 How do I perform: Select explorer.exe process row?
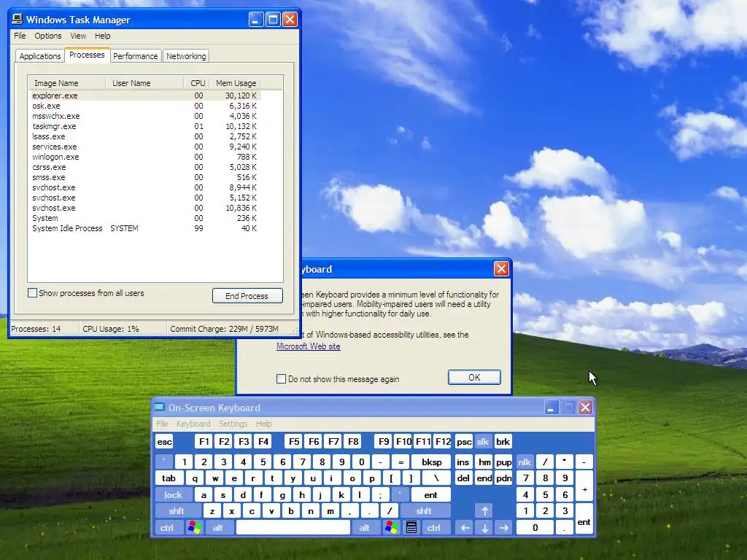click(144, 96)
